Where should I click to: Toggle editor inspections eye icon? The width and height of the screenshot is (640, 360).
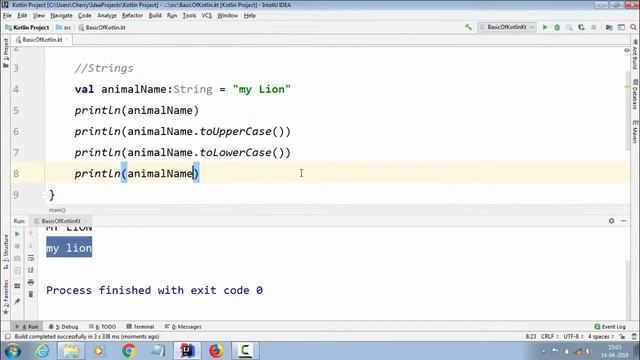[627, 51]
